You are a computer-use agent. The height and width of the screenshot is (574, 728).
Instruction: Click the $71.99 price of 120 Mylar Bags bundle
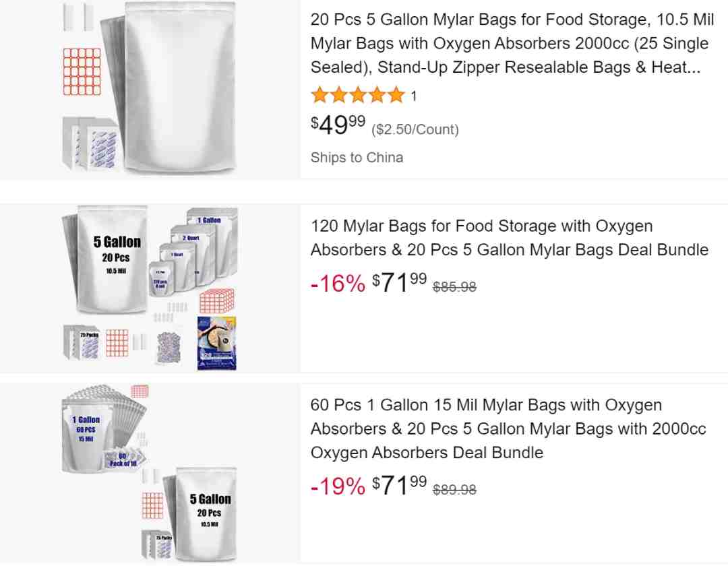(x=399, y=282)
